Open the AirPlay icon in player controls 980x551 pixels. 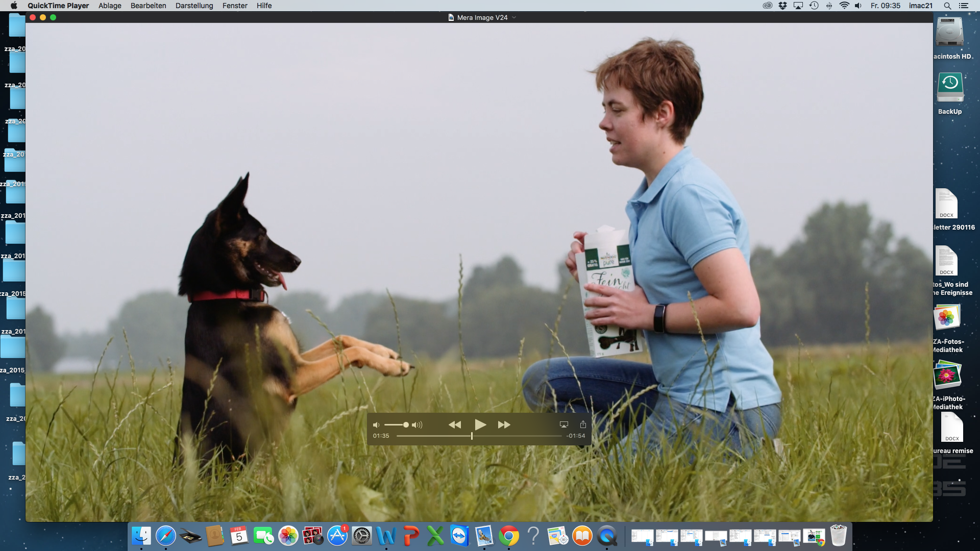[x=564, y=424]
